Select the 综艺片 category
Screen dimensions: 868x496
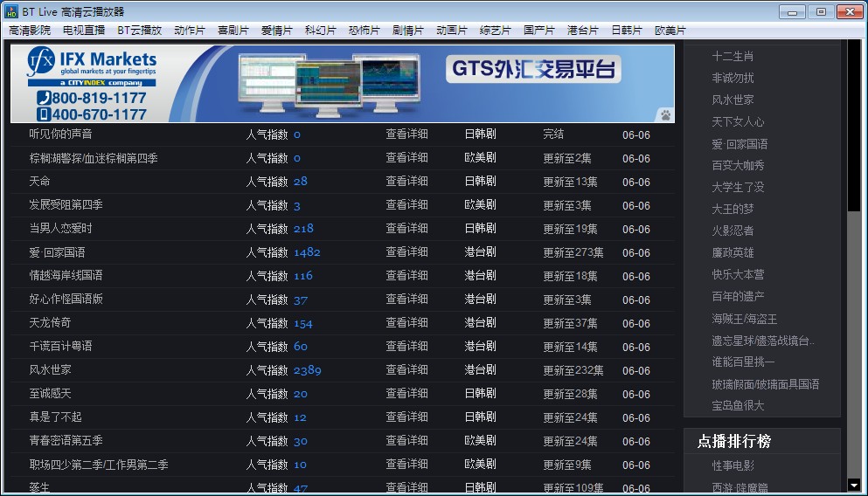pos(496,31)
